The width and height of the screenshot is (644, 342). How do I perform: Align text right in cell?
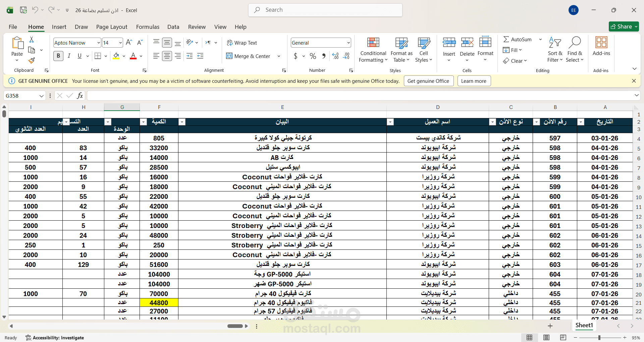(x=178, y=56)
